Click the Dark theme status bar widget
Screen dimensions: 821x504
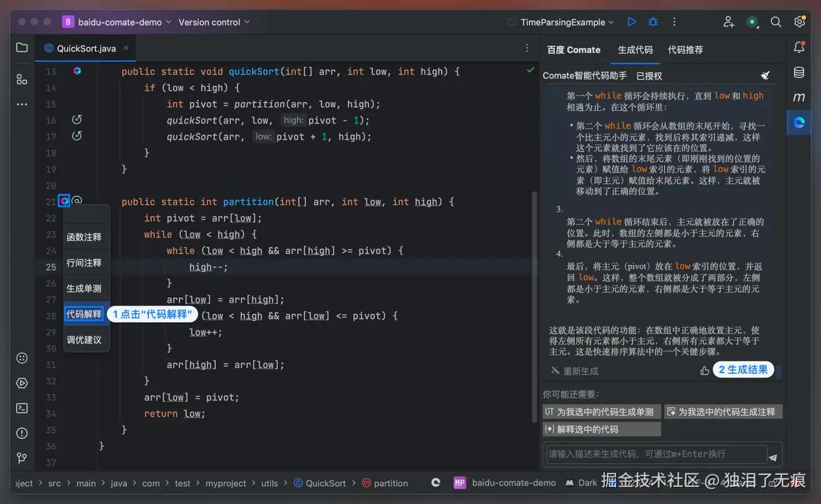582,483
